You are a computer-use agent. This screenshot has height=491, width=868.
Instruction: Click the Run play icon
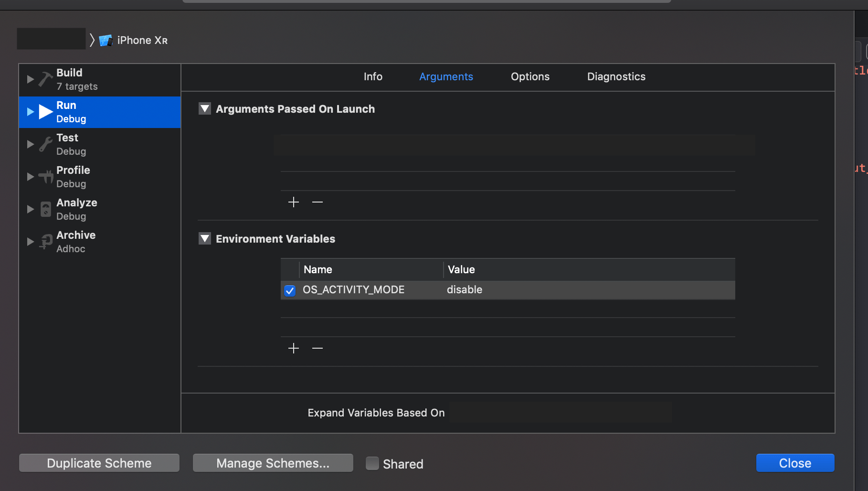[45, 111]
